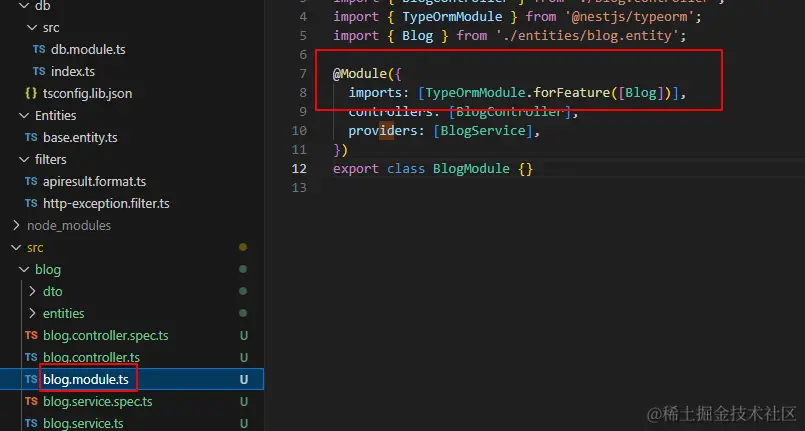Click untracked U badge of blog.controller.ts
Viewport: 805px width, 431px height.
[x=244, y=358]
